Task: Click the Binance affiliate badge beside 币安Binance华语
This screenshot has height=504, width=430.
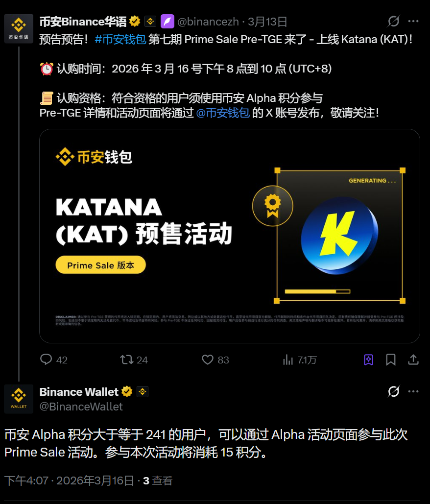Action: coord(150,22)
